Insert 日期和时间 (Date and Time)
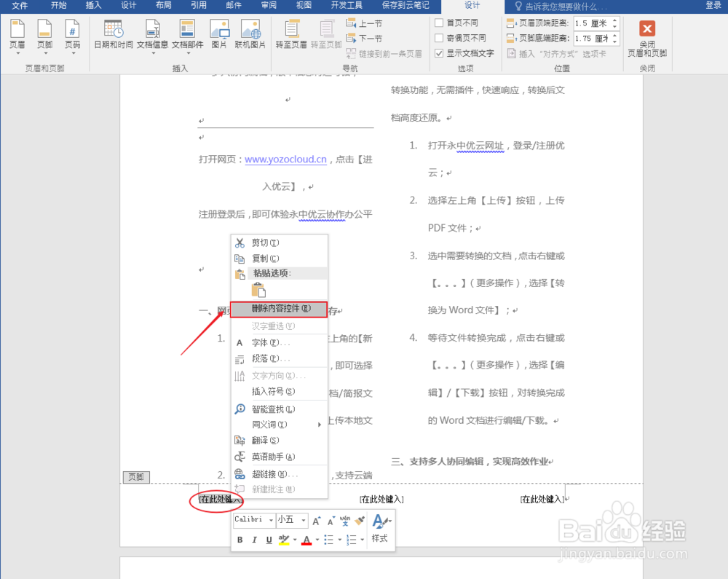This screenshot has width=728, height=579. 114,35
